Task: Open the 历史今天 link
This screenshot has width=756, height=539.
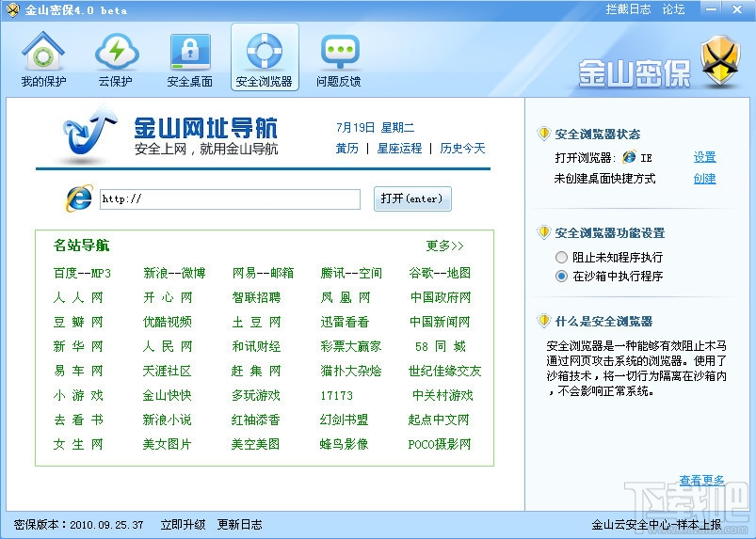Action: click(x=462, y=149)
